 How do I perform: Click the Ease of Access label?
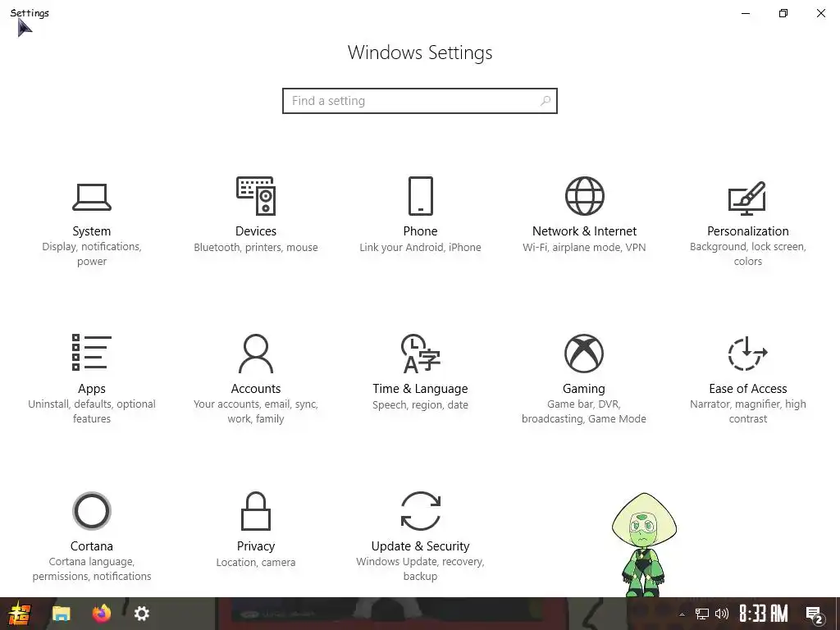tap(748, 388)
